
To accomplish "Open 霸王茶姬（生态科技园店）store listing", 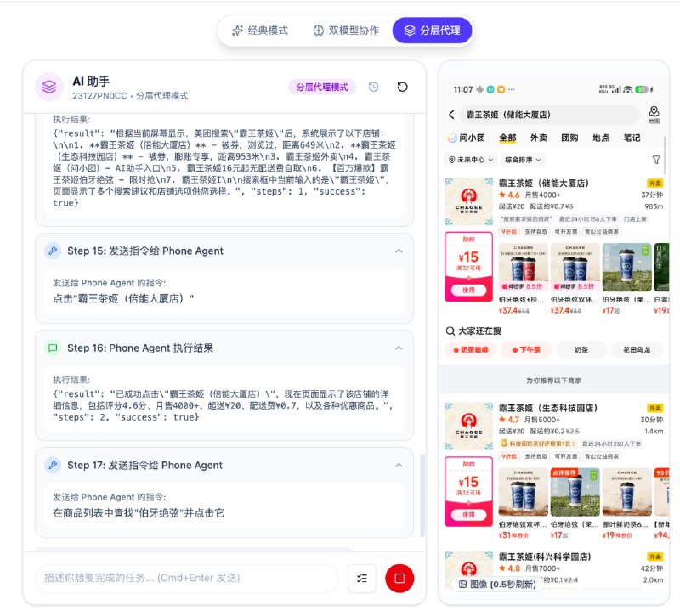I will pyautogui.click(x=548, y=408).
